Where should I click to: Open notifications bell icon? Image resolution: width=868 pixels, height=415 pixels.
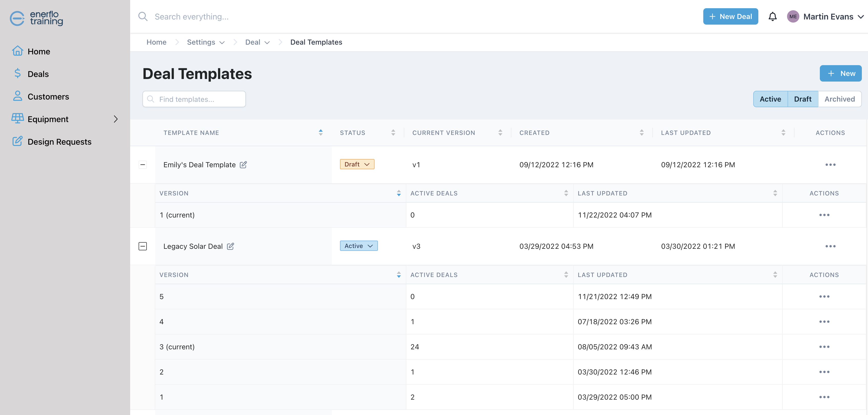772,16
